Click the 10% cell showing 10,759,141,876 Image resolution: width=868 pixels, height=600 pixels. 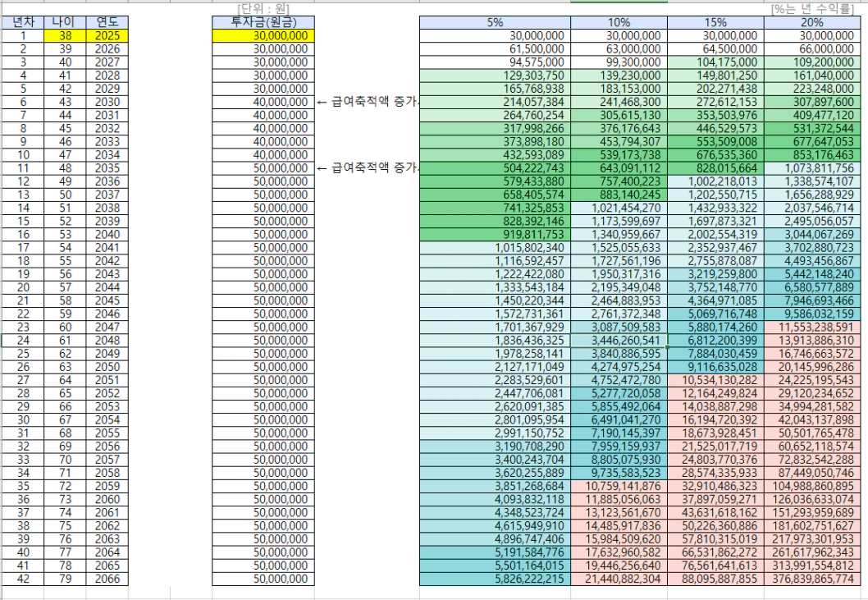[620, 485]
